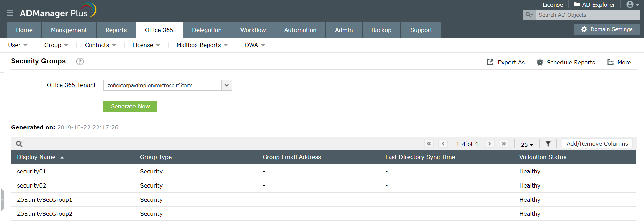Sort by Display Name ascending arrow
The image size is (644, 223).
[x=62, y=157]
